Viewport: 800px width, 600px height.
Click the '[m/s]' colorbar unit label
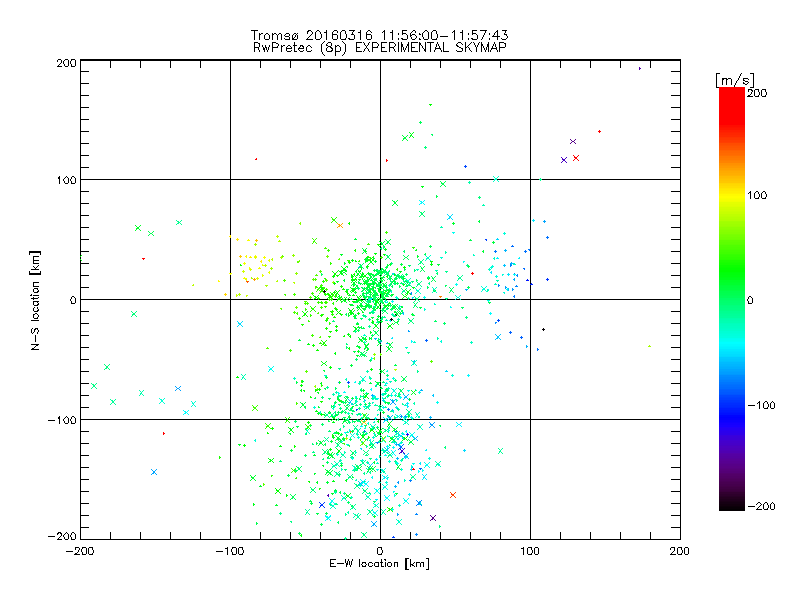pyautogui.click(x=734, y=80)
